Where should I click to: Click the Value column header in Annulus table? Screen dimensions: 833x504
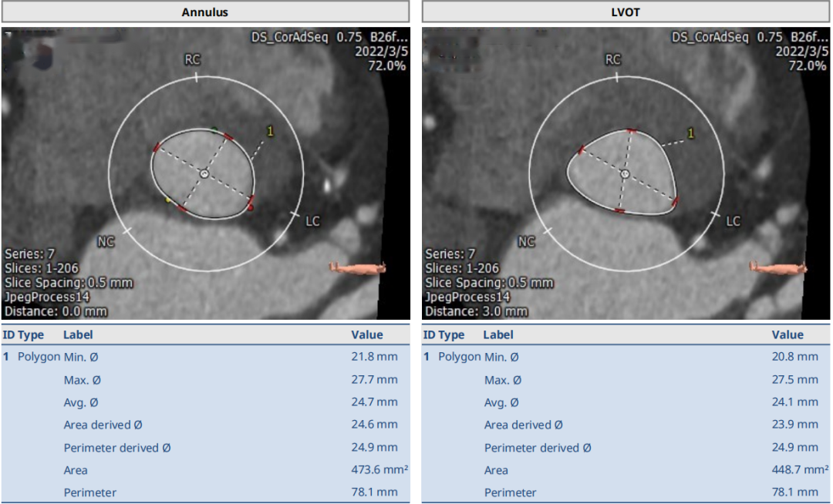coord(367,334)
